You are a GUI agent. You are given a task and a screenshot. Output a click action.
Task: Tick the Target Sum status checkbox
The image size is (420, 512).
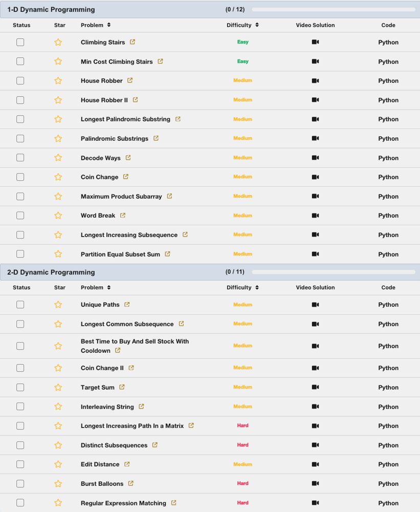[20, 388]
